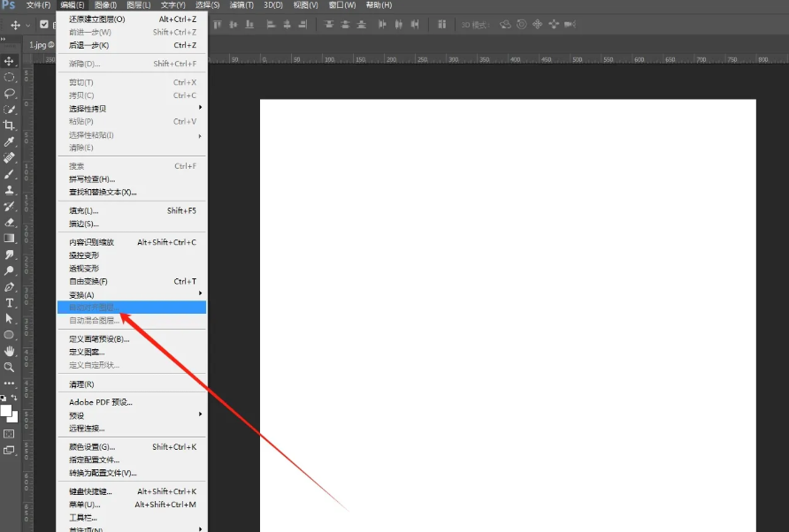789x532 pixels.
Task: Click the foreground color swatch
Action: tap(5, 410)
